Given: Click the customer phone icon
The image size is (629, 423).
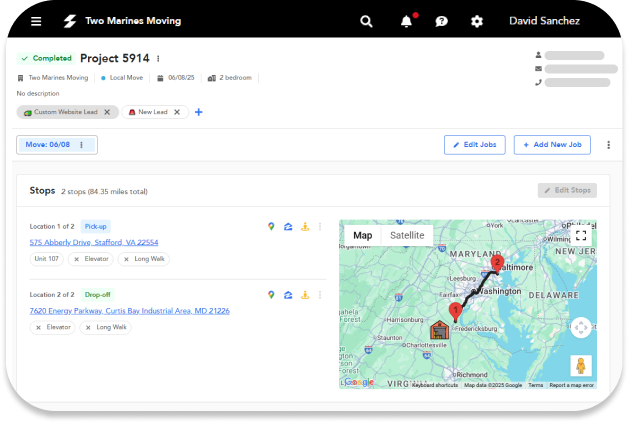Looking at the screenshot, I should (x=538, y=83).
